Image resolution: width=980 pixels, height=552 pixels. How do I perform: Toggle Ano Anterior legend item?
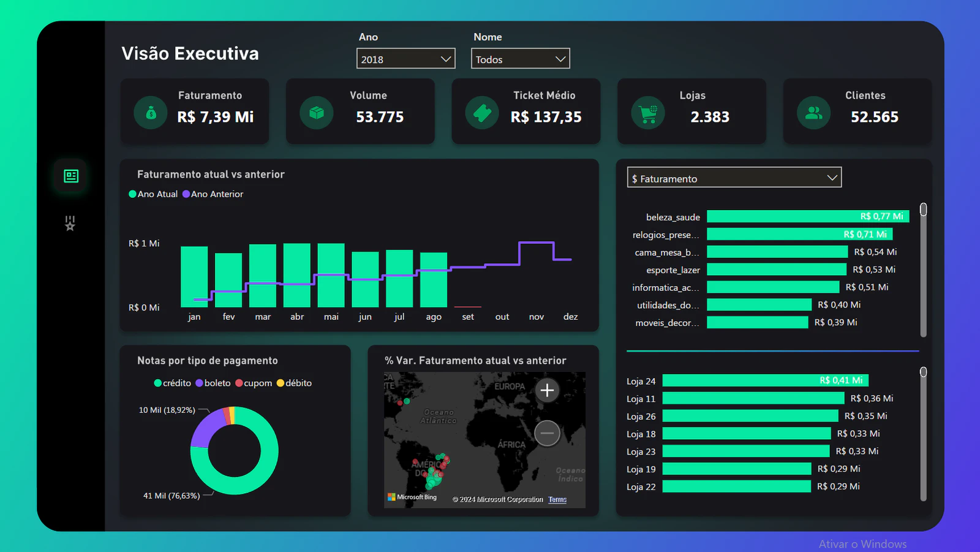pos(213,194)
